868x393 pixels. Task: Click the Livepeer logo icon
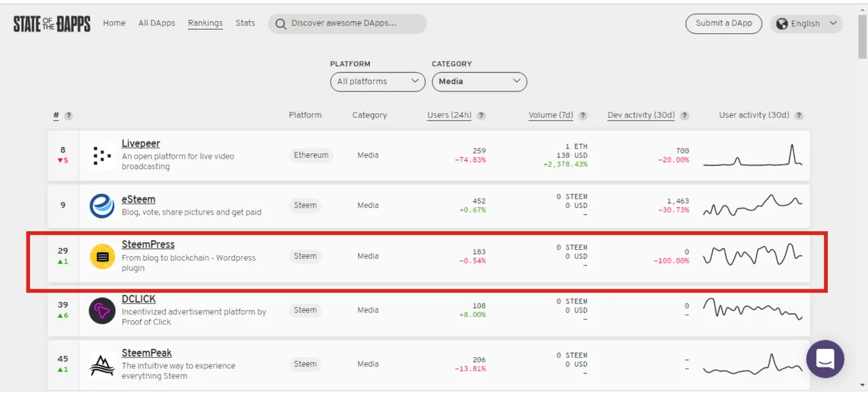(x=102, y=156)
